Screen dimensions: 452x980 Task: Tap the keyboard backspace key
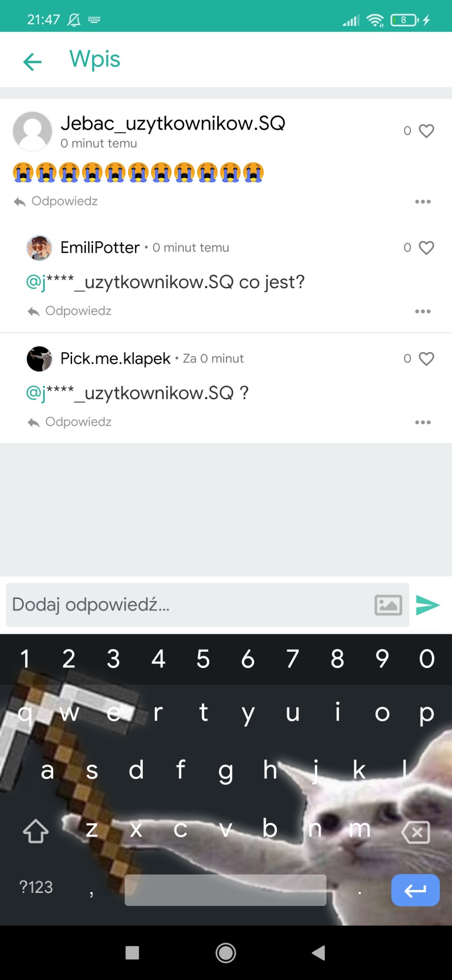415,831
